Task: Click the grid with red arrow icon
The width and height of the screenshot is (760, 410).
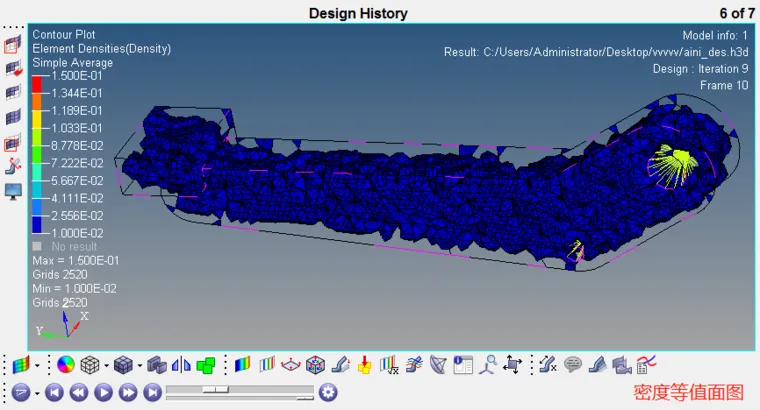Action: pyautogui.click(x=13, y=68)
